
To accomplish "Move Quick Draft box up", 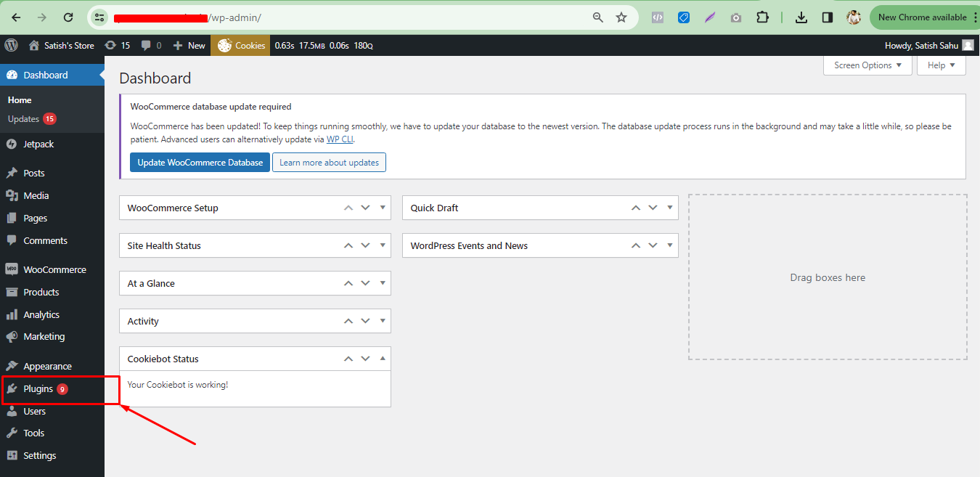I will [635, 208].
